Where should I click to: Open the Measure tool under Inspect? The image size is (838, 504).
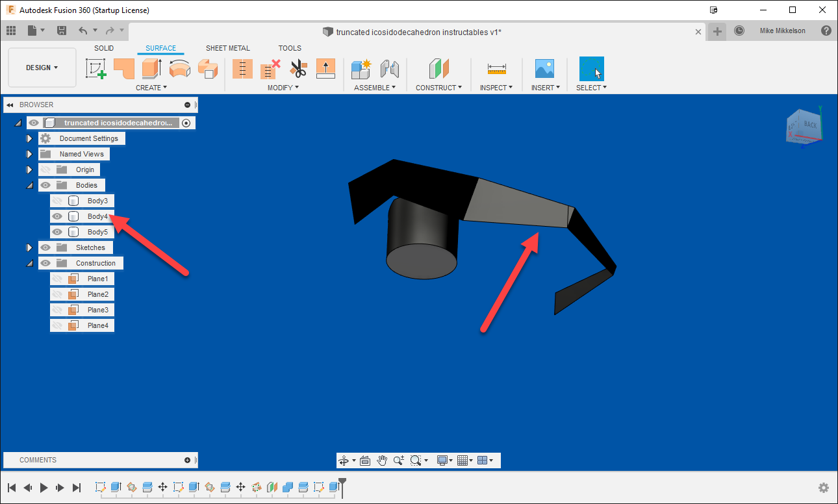[495, 68]
